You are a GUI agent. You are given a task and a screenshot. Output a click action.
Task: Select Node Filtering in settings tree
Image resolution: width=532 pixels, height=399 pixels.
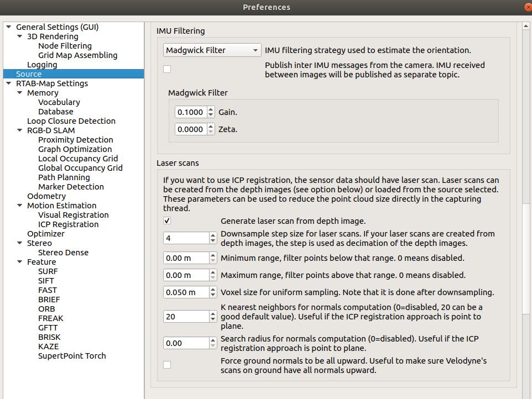65,46
